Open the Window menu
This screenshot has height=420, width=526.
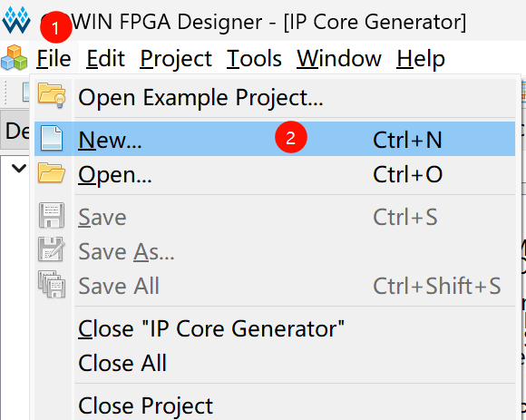339,58
